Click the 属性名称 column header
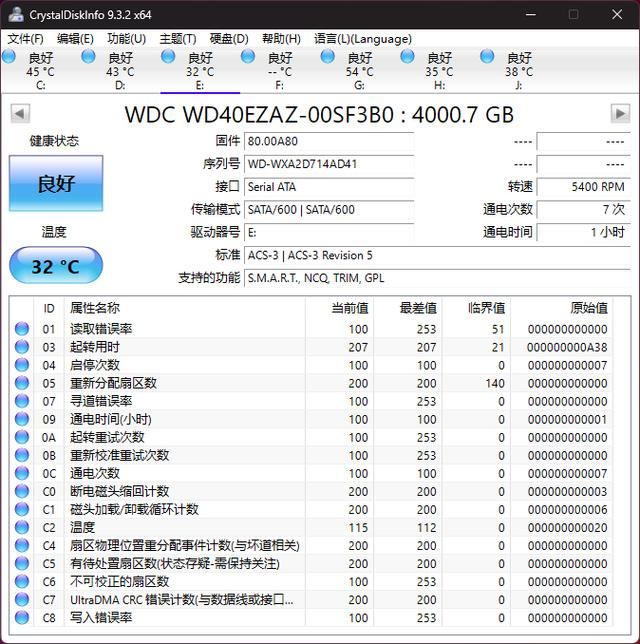640x644 pixels. (x=95, y=308)
